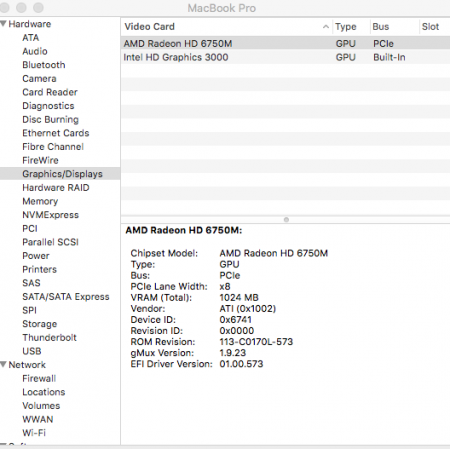Click the VRAM value 1024 MB
Viewport: 450px width, 449px height.
[239, 298]
